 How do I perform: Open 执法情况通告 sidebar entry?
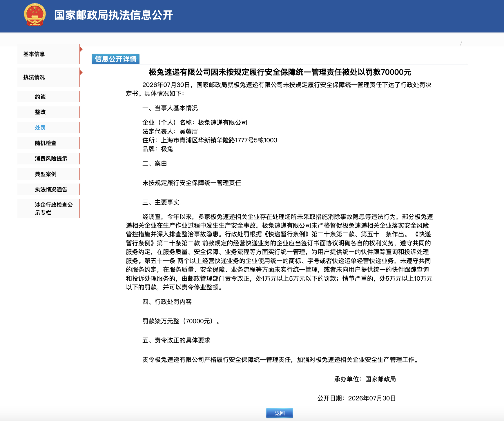point(48,189)
